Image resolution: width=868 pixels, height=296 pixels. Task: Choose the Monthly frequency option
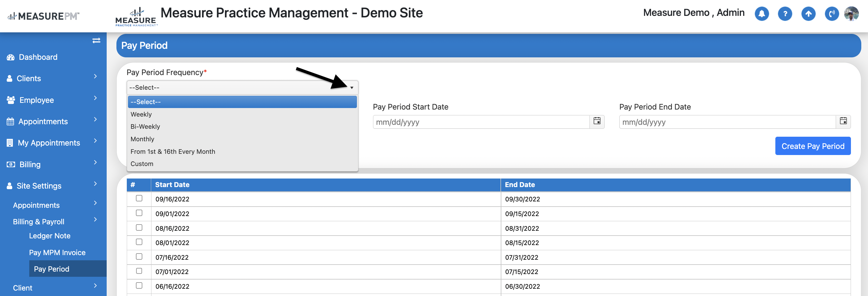pyautogui.click(x=242, y=139)
